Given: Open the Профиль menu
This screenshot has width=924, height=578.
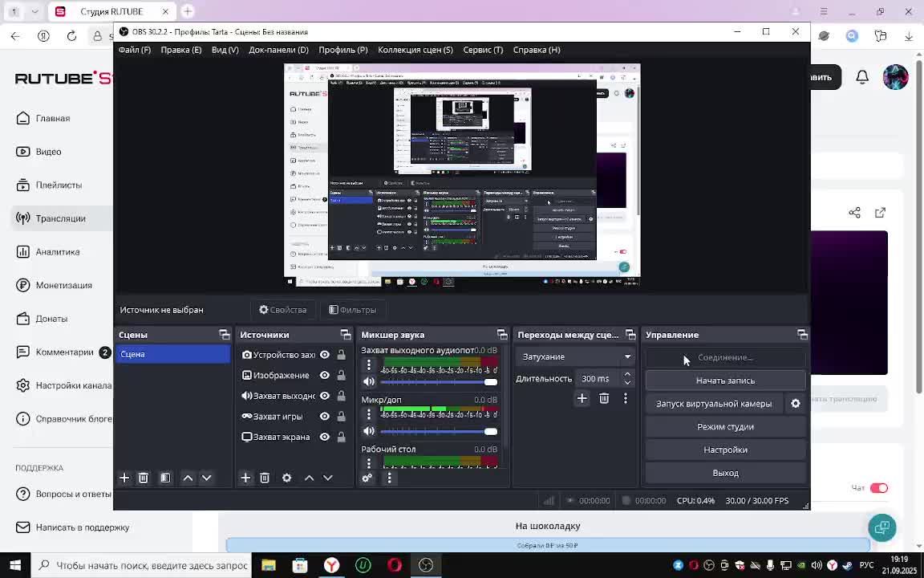Looking at the screenshot, I should pos(343,50).
